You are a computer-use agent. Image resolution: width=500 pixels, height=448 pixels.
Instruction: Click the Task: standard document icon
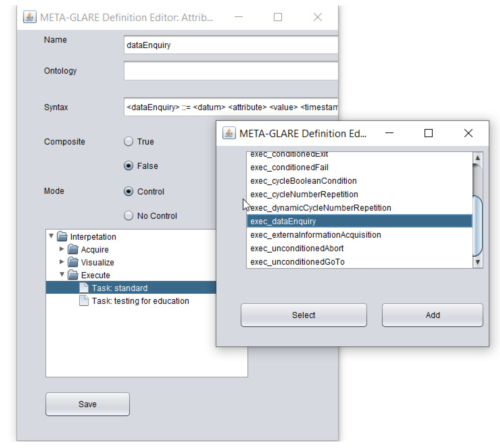(84, 288)
